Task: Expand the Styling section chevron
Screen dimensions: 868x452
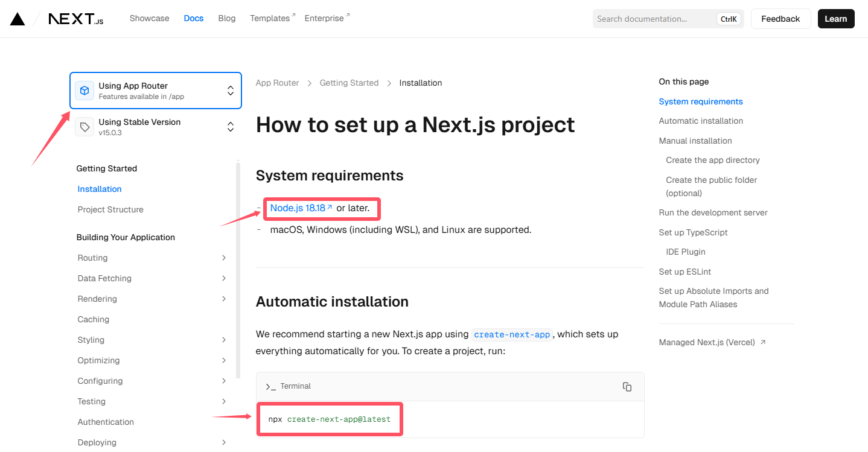Action: 224,340
